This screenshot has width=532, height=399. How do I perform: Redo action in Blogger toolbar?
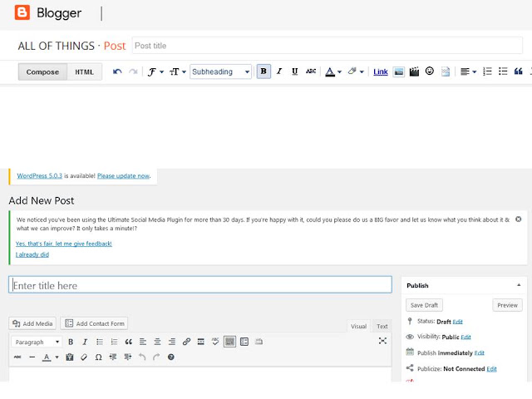pos(133,71)
